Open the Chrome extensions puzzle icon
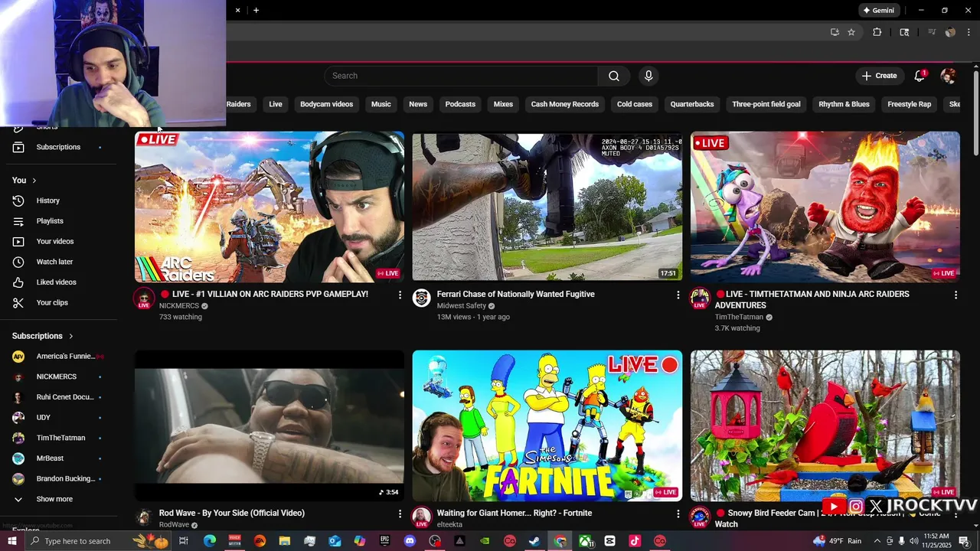 877,32
